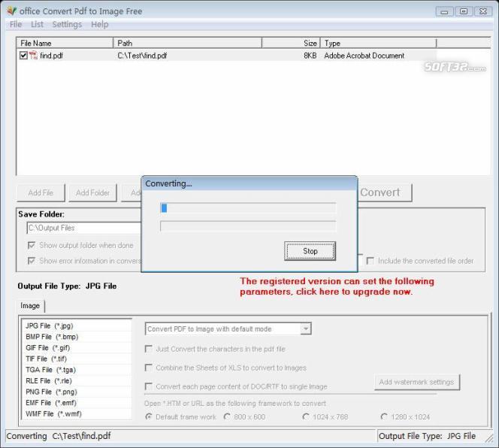Sort by the Size column header
Image resolution: width=499 pixels, height=448 pixels.
point(291,43)
